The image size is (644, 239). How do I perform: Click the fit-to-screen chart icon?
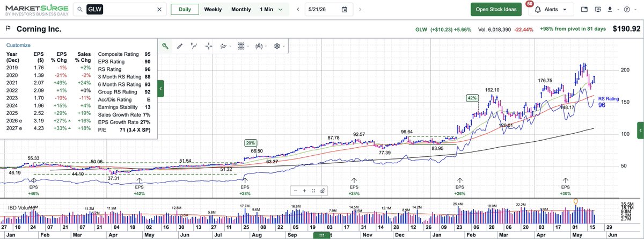pyautogui.click(x=313, y=190)
